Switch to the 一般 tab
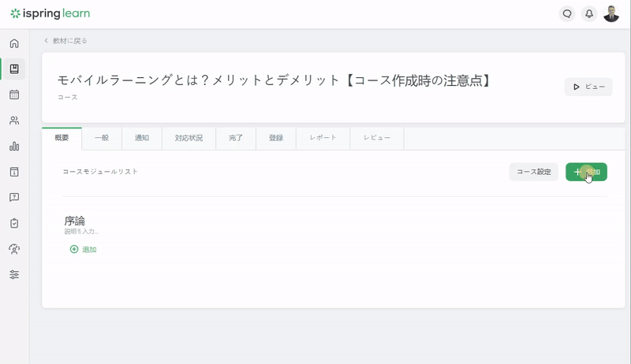The image size is (631, 364). point(102,138)
